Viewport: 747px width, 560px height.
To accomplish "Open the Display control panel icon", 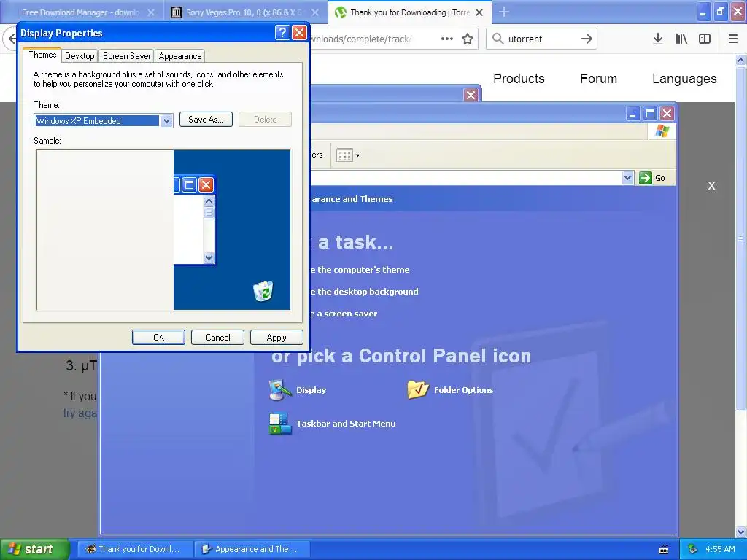I will point(298,390).
